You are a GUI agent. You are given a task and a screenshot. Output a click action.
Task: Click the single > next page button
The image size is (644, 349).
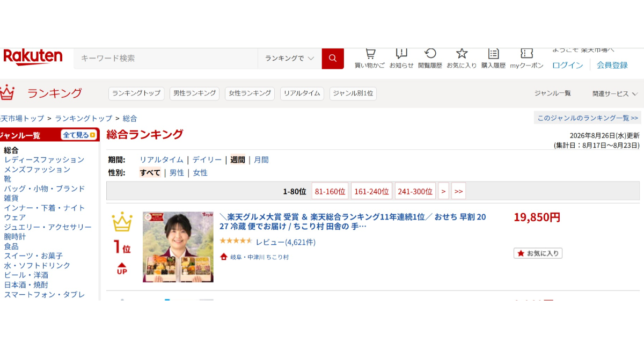443,191
